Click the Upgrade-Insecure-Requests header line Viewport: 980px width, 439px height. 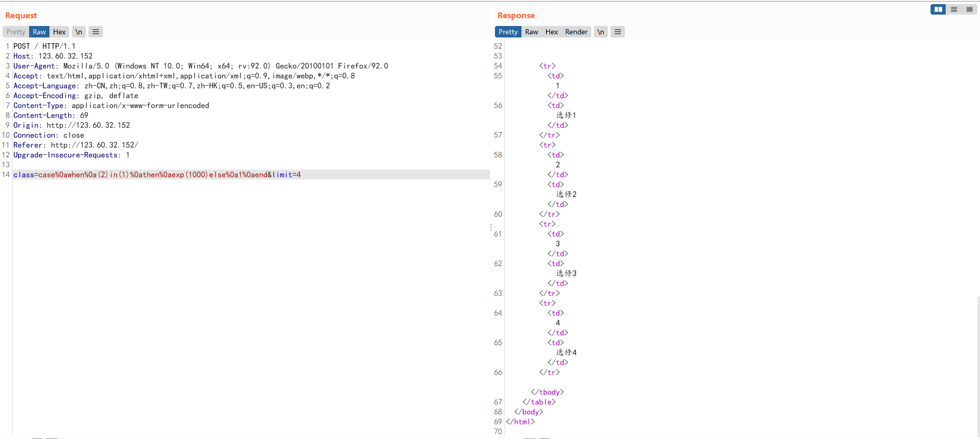pyautogui.click(x=72, y=155)
